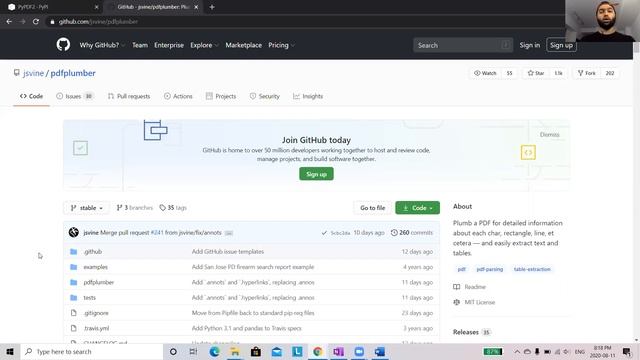Screen dimensions: 640x360
Task: Click Sign up in the header
Action: [561, 45]
